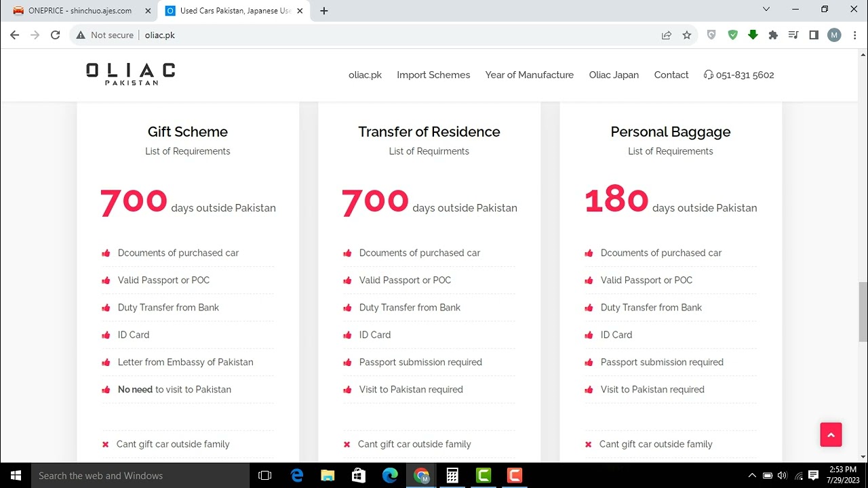Click 'Passport submission required' under Transfer of Residence
This screenshot has height=488, width=868.
420,362
